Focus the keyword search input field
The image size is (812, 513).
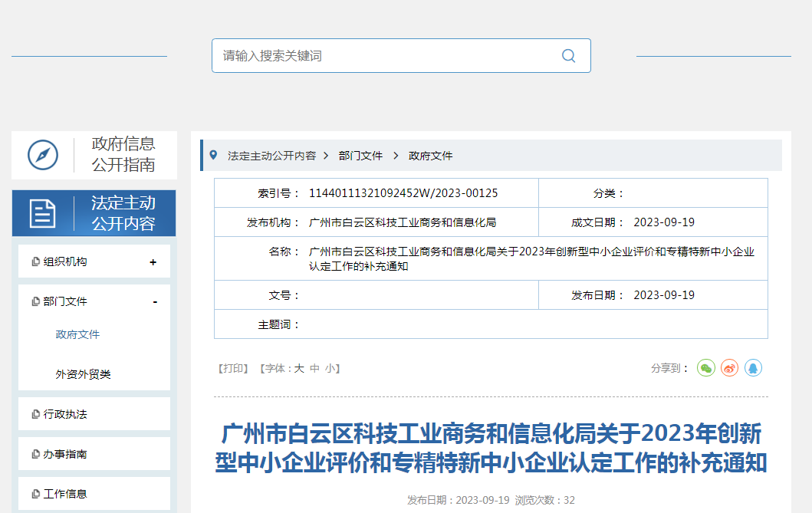click(383, 56)
